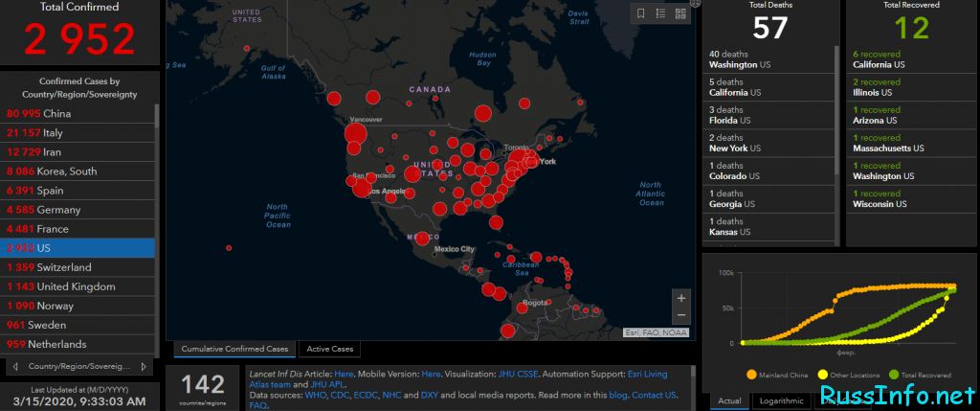Viewport: 980px width, 411px height.
Task: Select 1 recovered Arizona US row
Action: [911, 115]
